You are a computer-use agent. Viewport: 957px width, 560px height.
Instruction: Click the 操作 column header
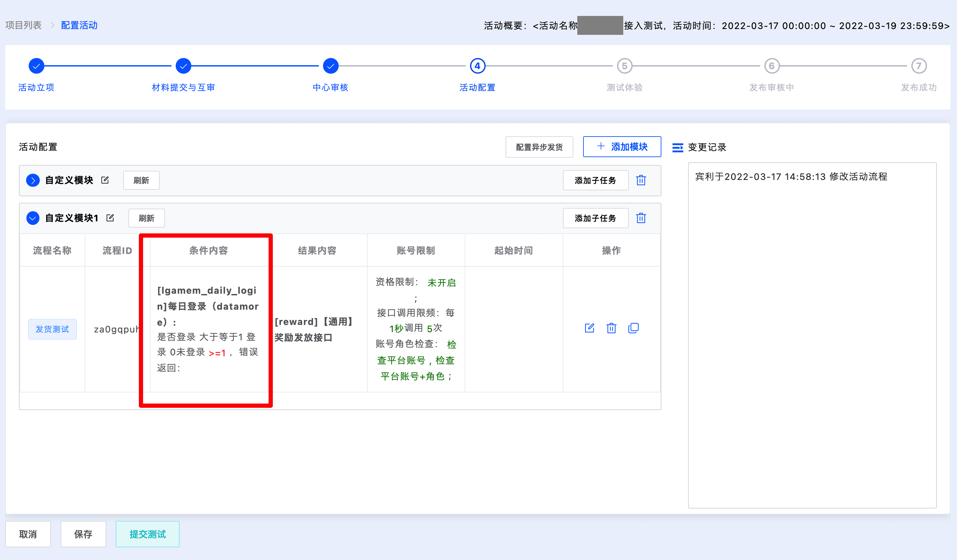coord(611,251)
